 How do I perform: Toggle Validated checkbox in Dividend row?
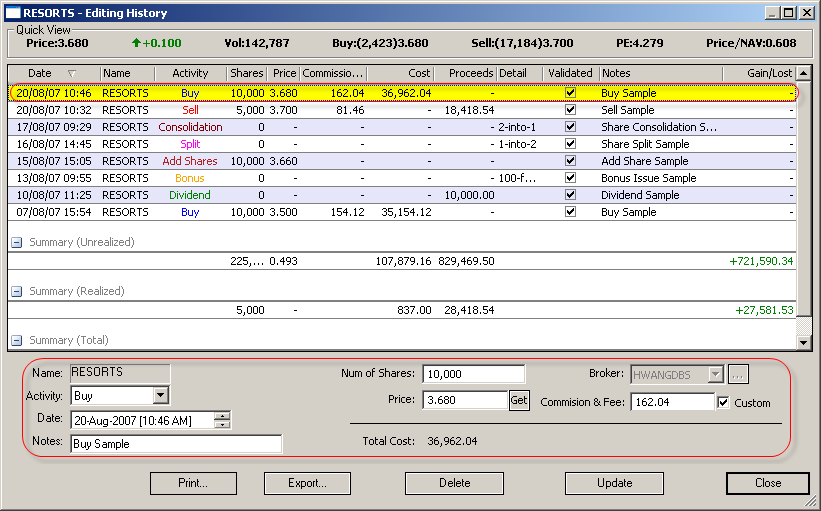point(571,195)
